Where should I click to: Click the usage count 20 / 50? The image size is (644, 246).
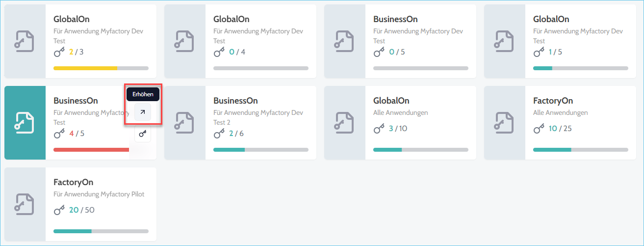(x=82, y=210)
